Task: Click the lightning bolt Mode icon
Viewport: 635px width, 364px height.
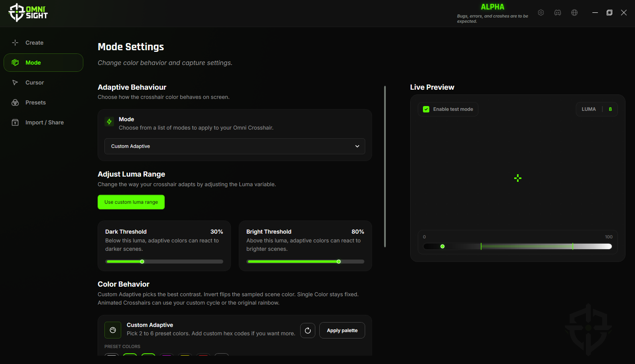Action: pos(109,122)
